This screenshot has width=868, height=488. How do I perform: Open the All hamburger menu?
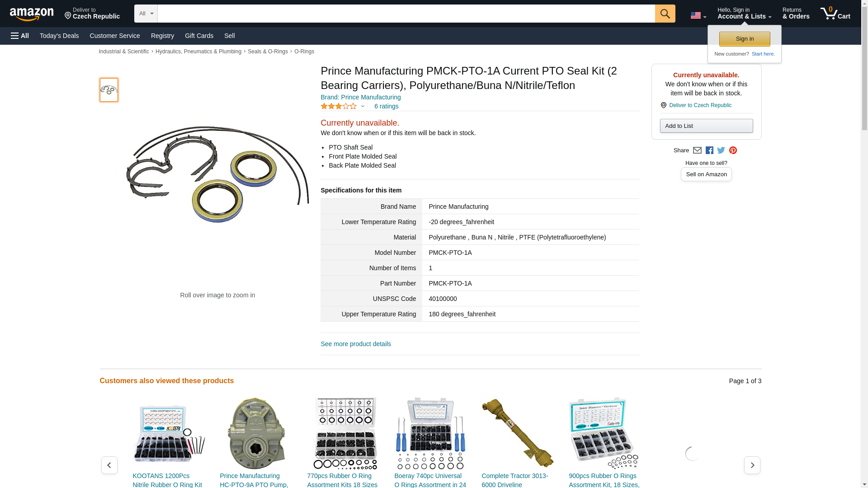click(x=20, y=36)
